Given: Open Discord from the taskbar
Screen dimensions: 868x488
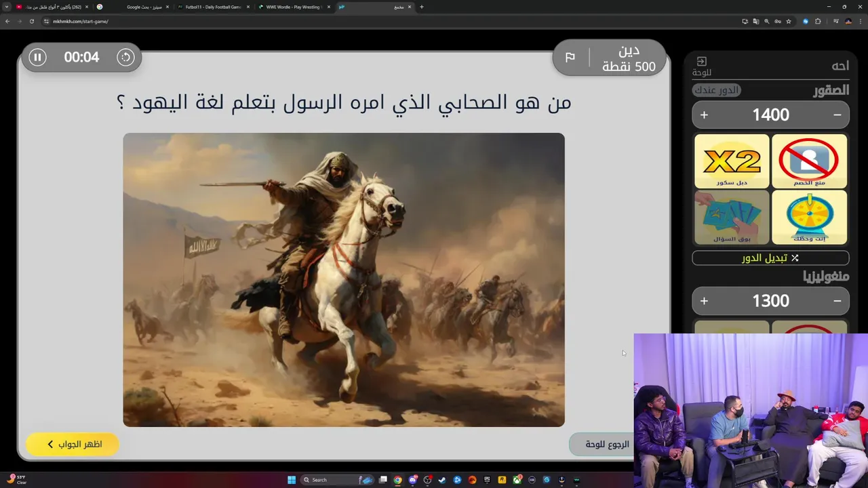Looking at the screenshot, I should (412, 480).
